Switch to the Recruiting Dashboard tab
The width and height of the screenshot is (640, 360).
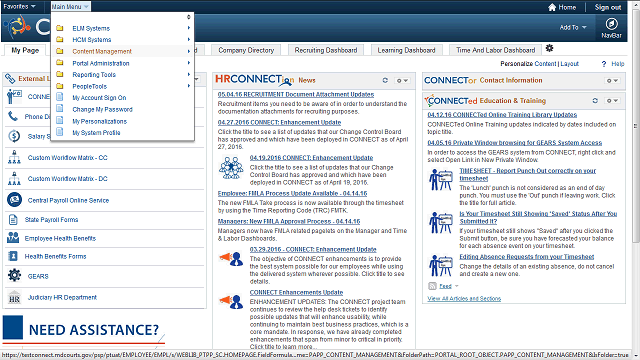point(326,50)
